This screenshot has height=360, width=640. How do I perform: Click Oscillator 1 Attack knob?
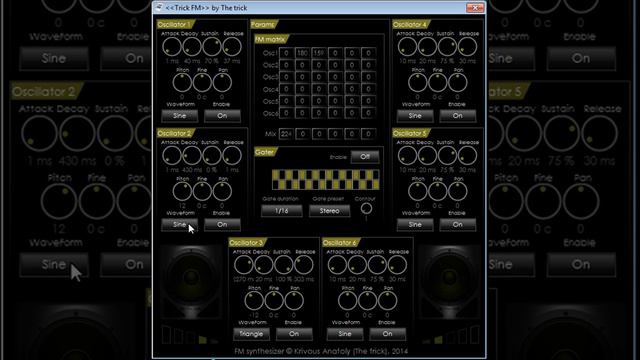click(172, 47)
